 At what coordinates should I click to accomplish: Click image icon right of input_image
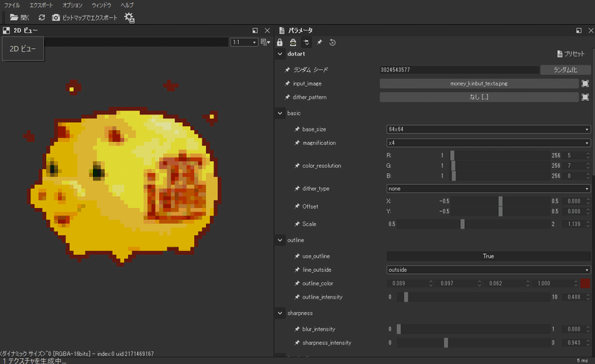pyautogui.click(x=585, y=83)
